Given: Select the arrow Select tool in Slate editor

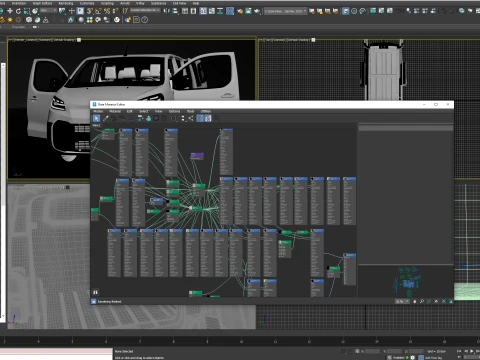Looking at the screenshot, I should tap(96, 118).
